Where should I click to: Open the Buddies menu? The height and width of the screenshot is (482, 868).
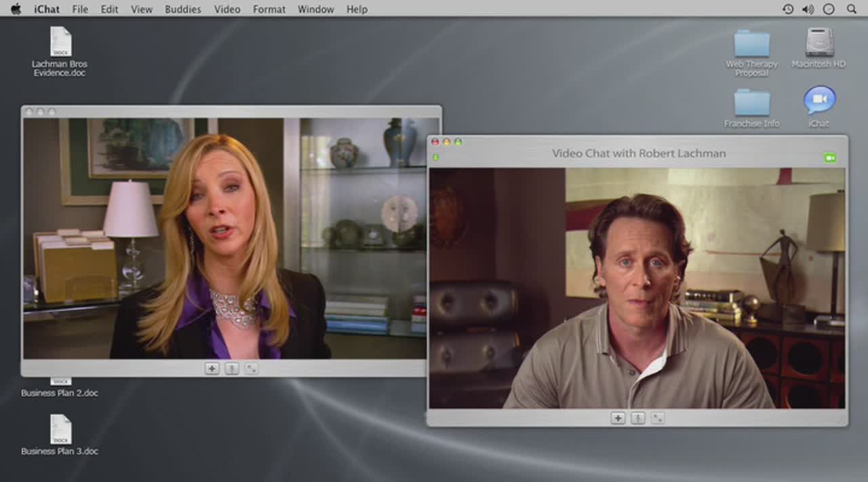[x=182, y=9]
